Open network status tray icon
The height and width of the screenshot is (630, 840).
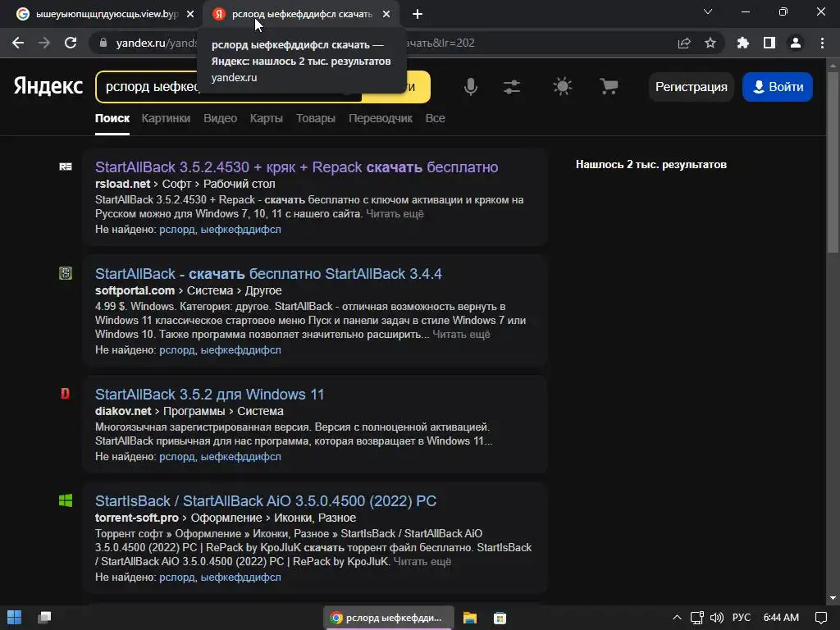coord(696,618)
